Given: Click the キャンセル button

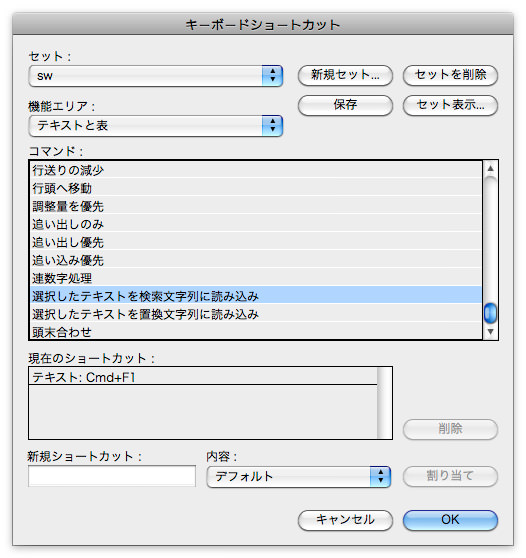Looking at the screenshot, I should click(x=345, y=520).
